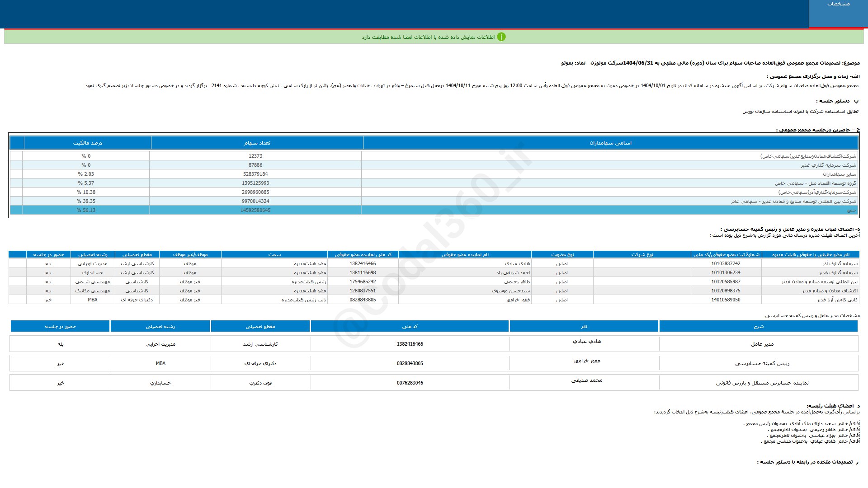Click the green info icon in banner

click(501, 37)
